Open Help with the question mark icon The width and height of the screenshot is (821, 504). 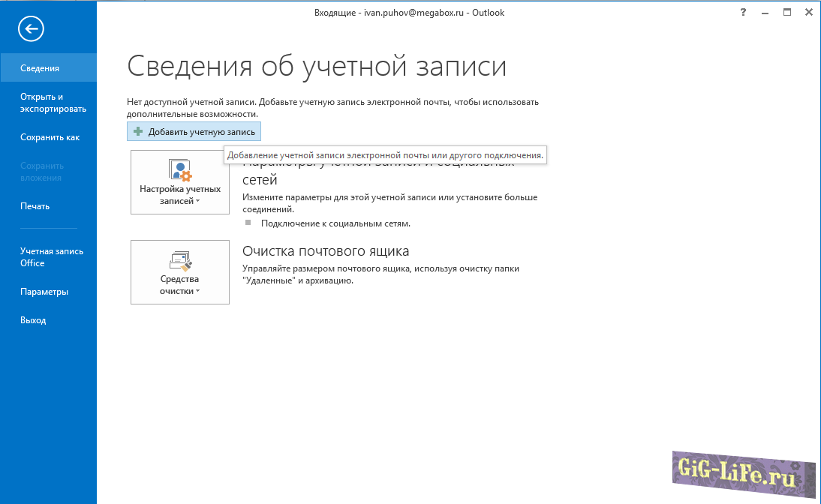tap(742, 12)
